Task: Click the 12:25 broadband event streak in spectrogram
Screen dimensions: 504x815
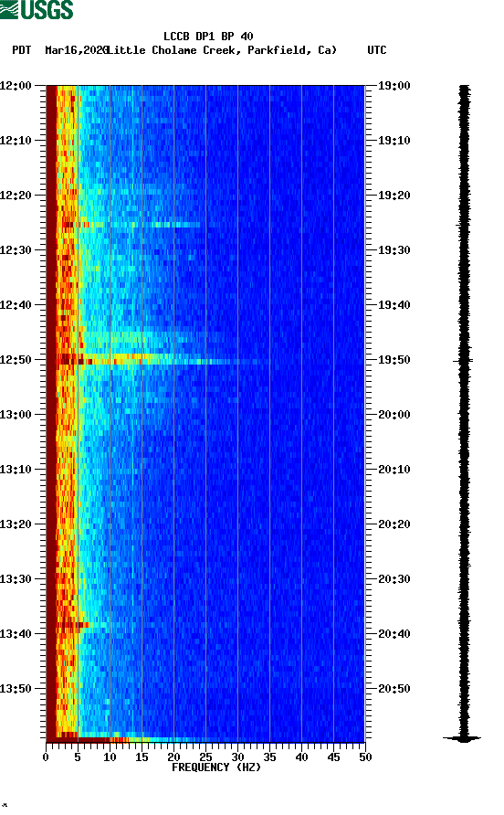Action: [130, 225]
